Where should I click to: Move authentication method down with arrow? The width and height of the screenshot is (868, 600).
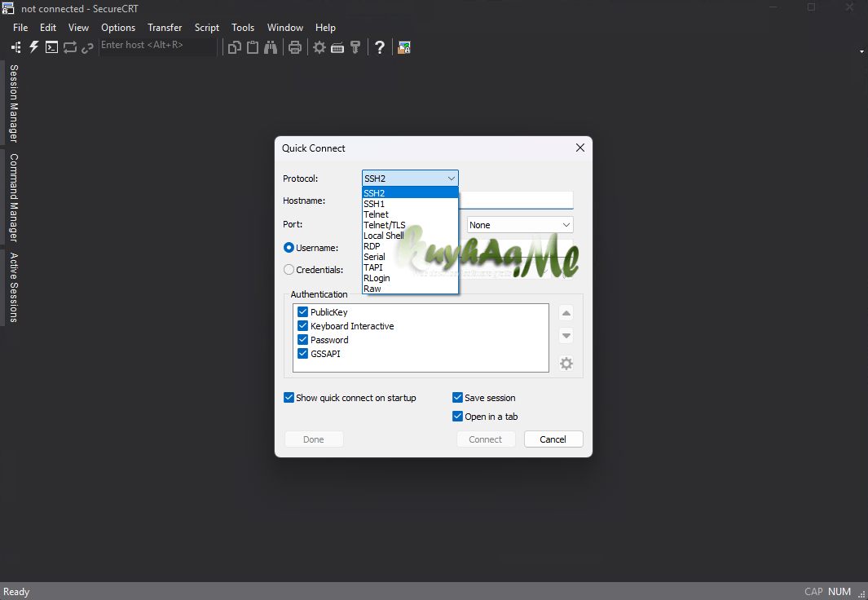566,335
